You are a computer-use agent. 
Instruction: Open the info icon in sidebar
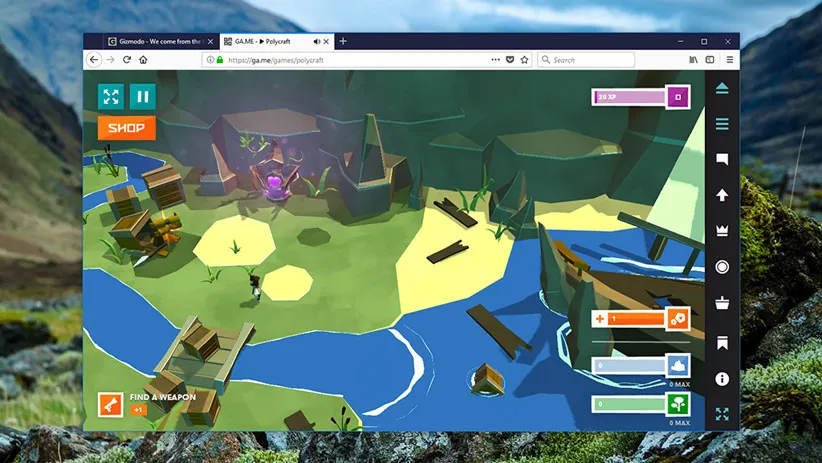tap(722, 380)
